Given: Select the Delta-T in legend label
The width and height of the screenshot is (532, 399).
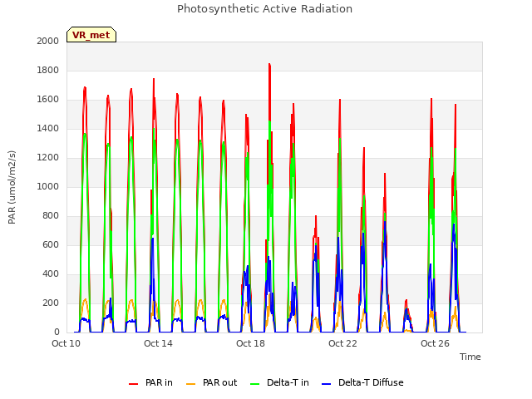Looking at the screenshot, I should (x=288, y=382).
